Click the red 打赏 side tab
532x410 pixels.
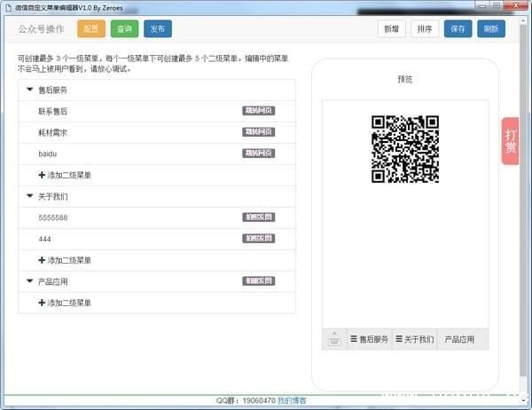[511, 141]
